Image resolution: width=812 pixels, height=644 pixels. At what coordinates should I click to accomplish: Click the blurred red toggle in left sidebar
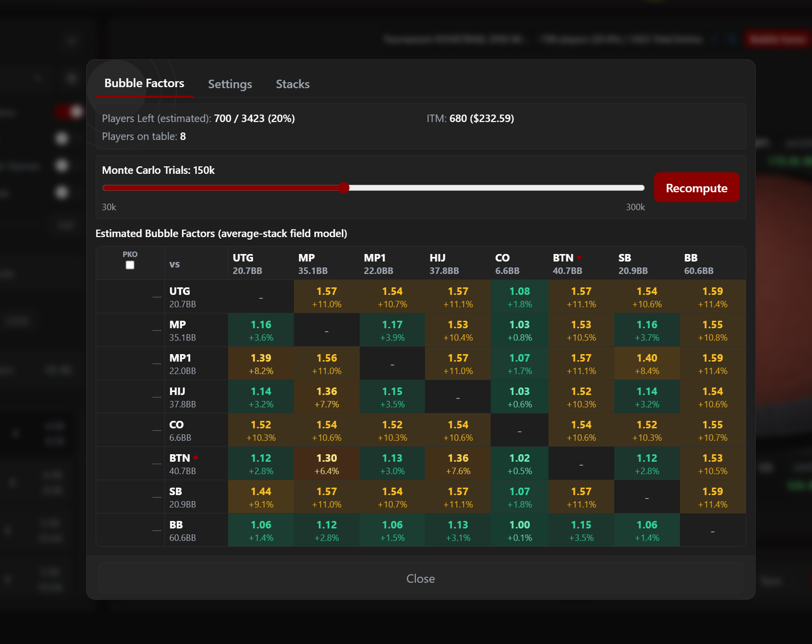coord(69,112)
